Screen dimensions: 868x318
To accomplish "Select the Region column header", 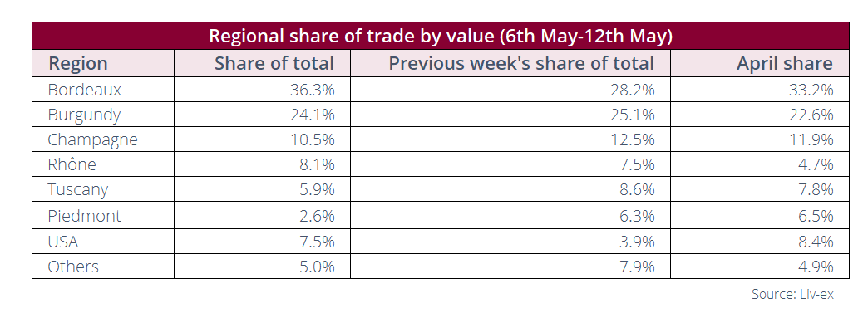I will point(103,63).
